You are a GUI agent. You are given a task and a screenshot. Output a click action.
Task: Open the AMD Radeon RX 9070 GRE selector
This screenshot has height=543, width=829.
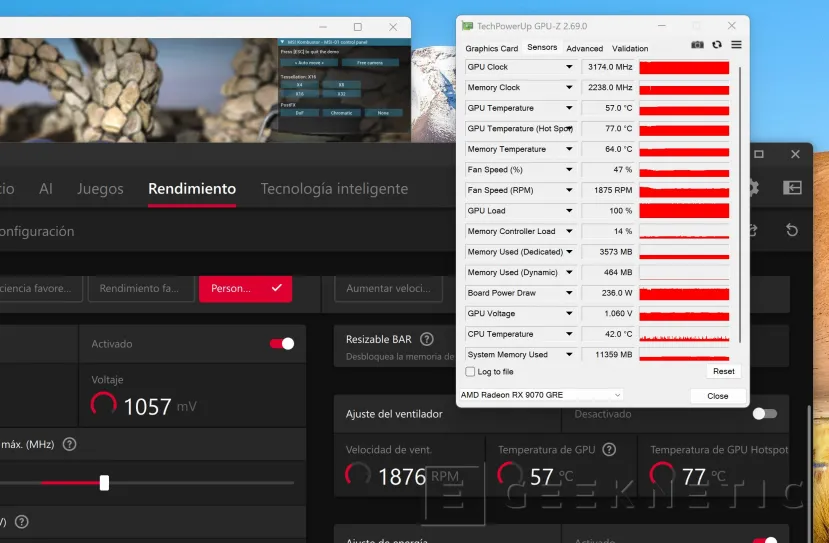coord(541,395)
